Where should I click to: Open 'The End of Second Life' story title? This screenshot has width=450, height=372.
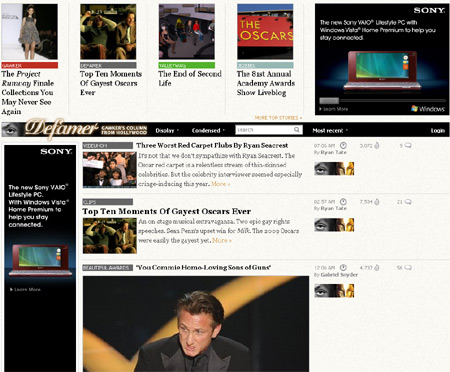click(190, 78)
